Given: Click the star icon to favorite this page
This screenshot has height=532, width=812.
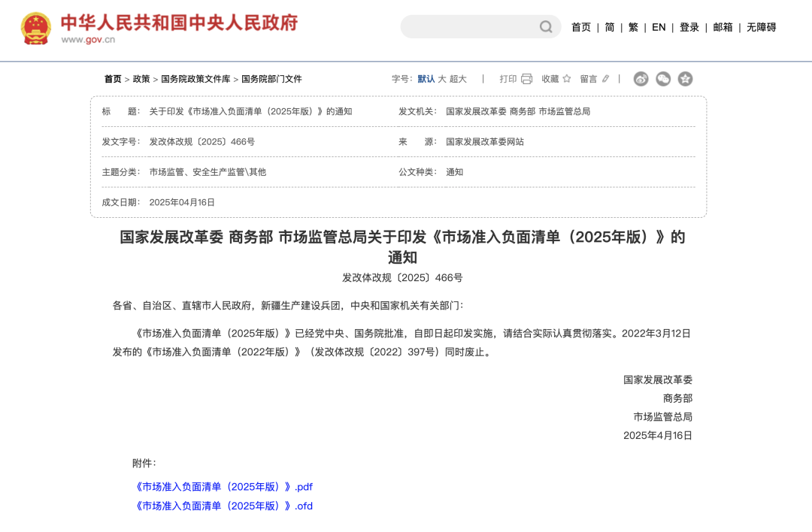Looking at the screenshot, I should [566, 78].
